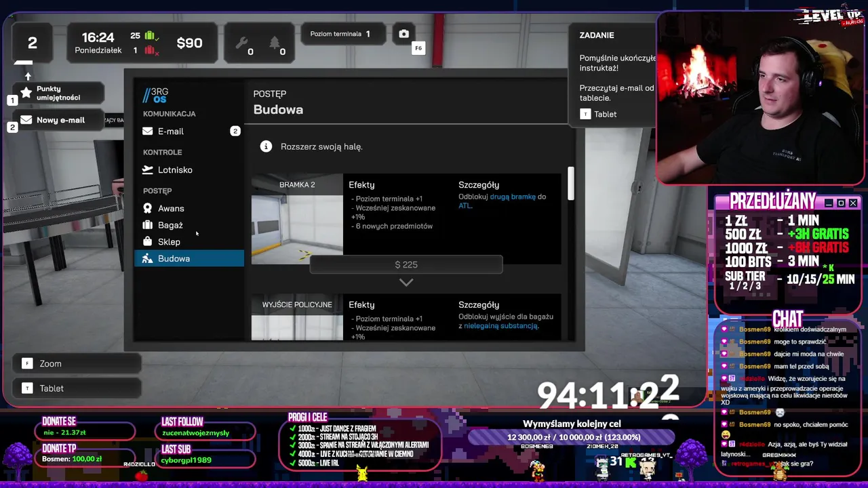Screen dimensions: 868x488
Task: Click the Efekty heading of Bramka 2
Action: coord(361,184)
